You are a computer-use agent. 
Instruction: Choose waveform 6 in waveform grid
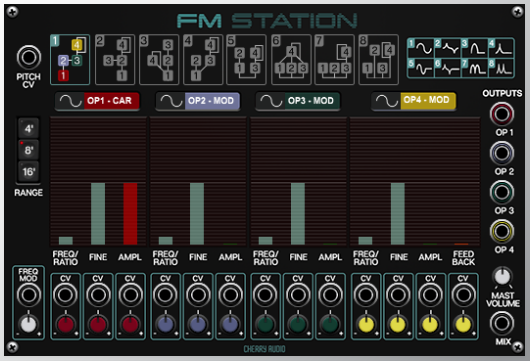(448, 68)
